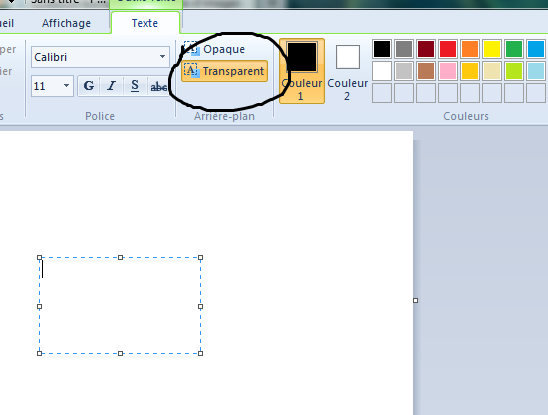Pick the green color swatch
Screen dimensions: 548x415
coord(514,49)
